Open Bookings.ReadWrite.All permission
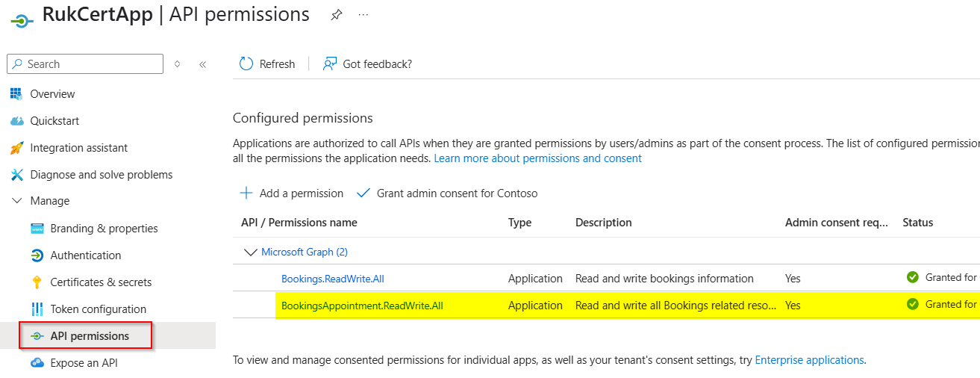 (333, 279)
